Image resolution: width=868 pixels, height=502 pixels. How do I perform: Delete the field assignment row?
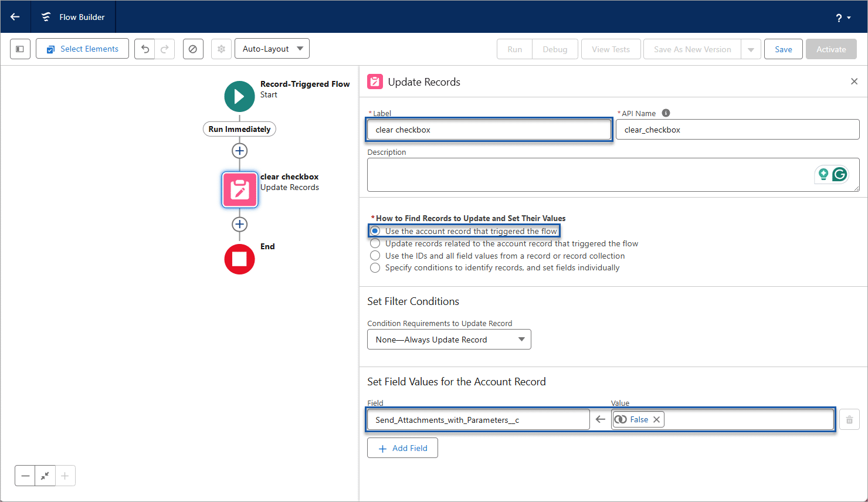point(849,420)
